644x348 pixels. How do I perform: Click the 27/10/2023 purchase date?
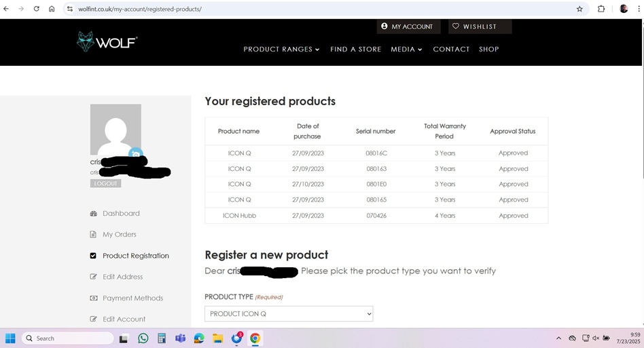tap(308, 184)
